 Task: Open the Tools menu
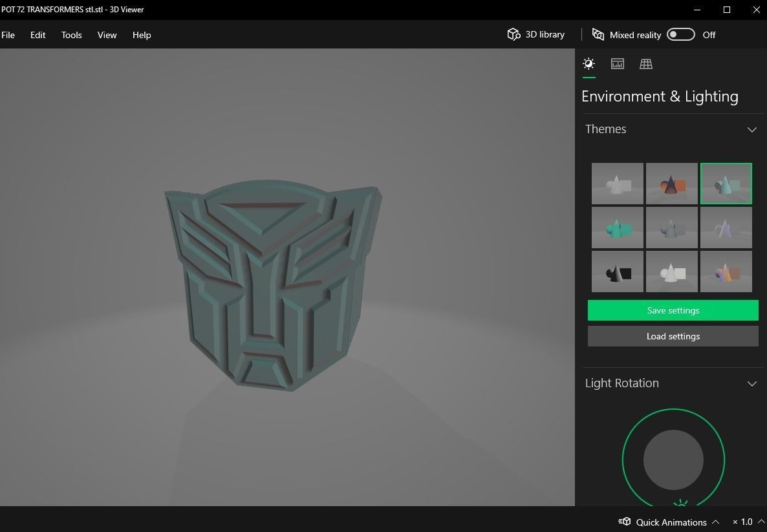[x=71, y=35]
